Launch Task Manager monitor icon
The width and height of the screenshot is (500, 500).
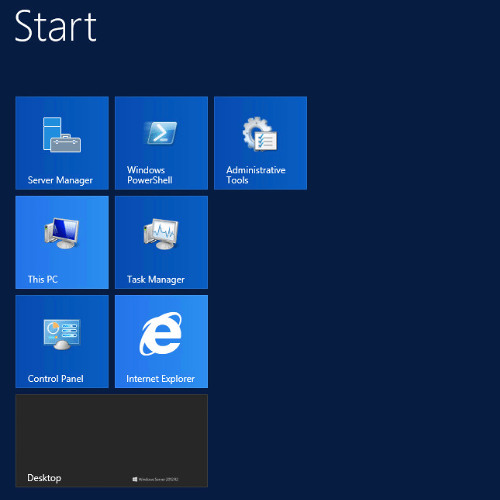click(x=161, y=233)
